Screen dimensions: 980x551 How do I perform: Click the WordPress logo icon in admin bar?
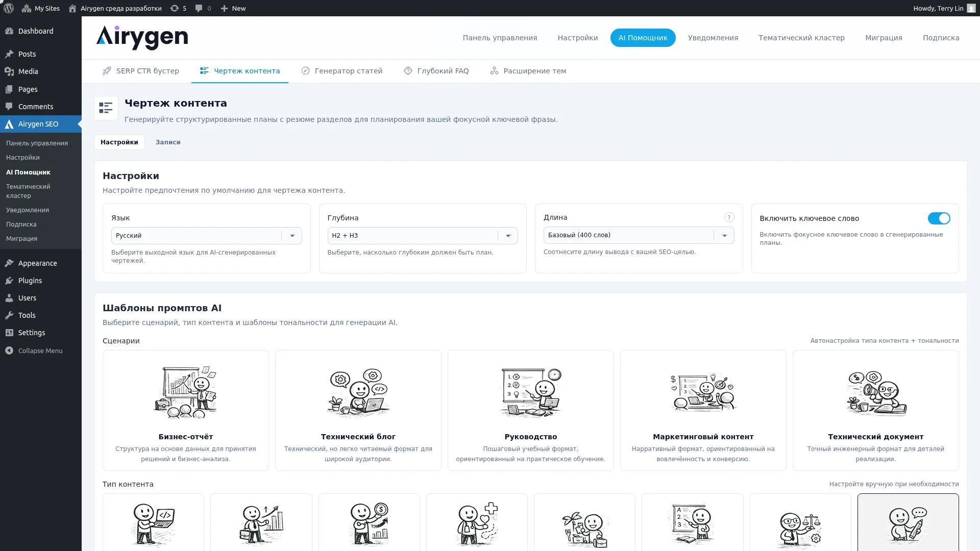(9, 8)
